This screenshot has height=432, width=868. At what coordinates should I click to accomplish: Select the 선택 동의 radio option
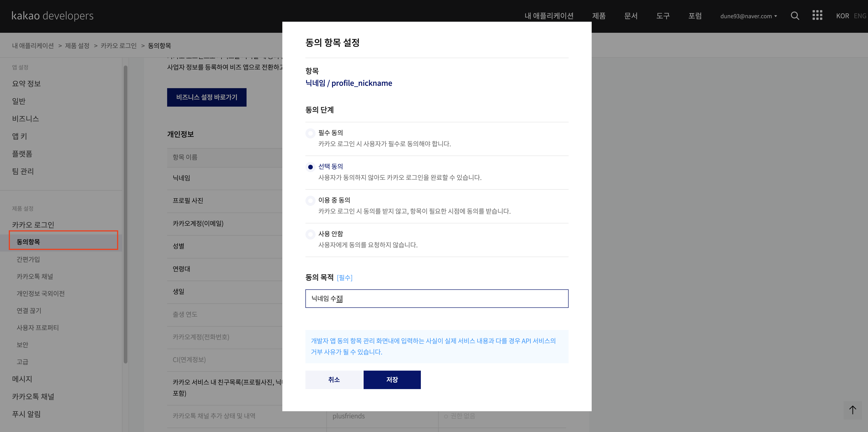(x=310, y=167)
